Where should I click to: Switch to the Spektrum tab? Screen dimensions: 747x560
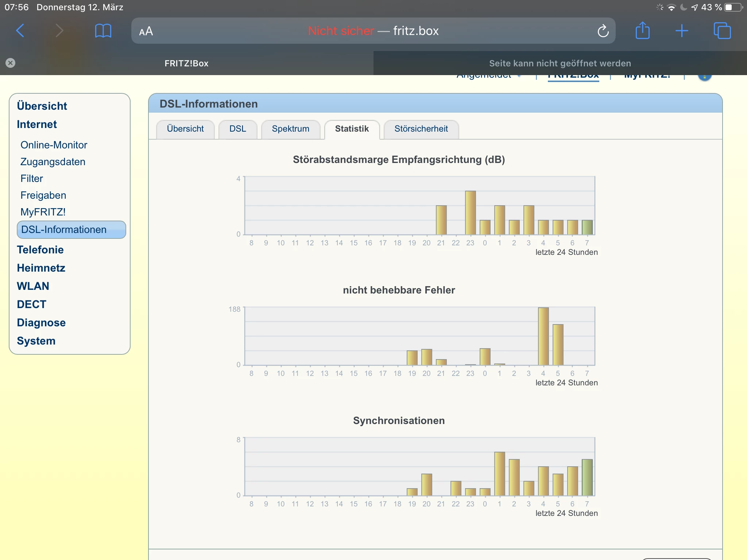(290, 129)
